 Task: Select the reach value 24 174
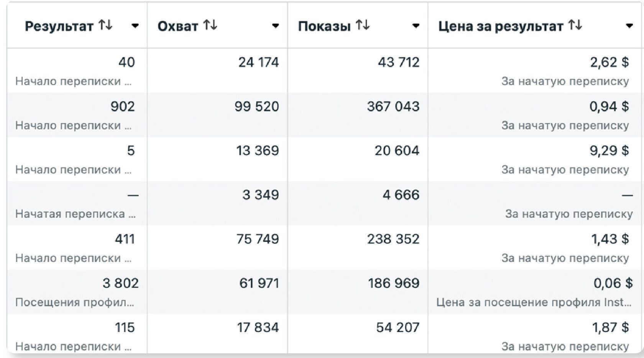(x=259, y=62)
